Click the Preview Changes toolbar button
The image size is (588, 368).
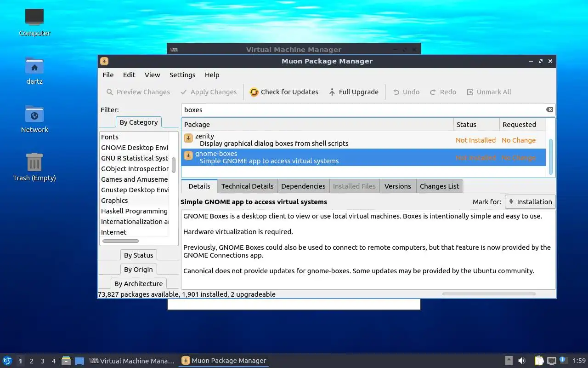coord(138,92)
